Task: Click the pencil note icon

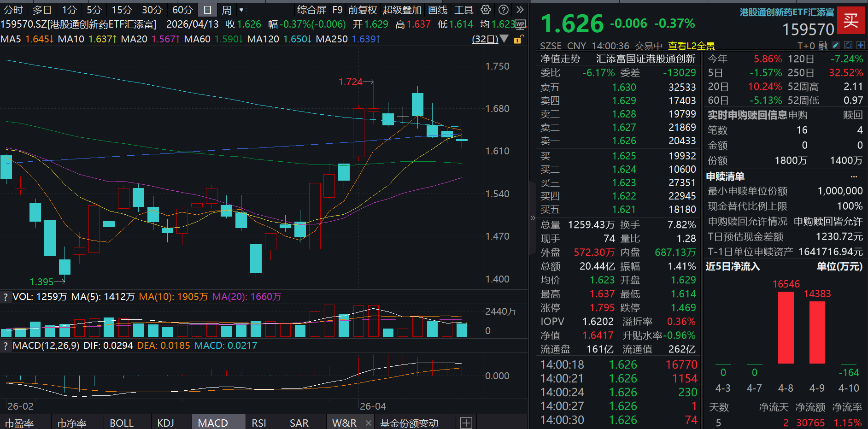Action: click(836, 45)
